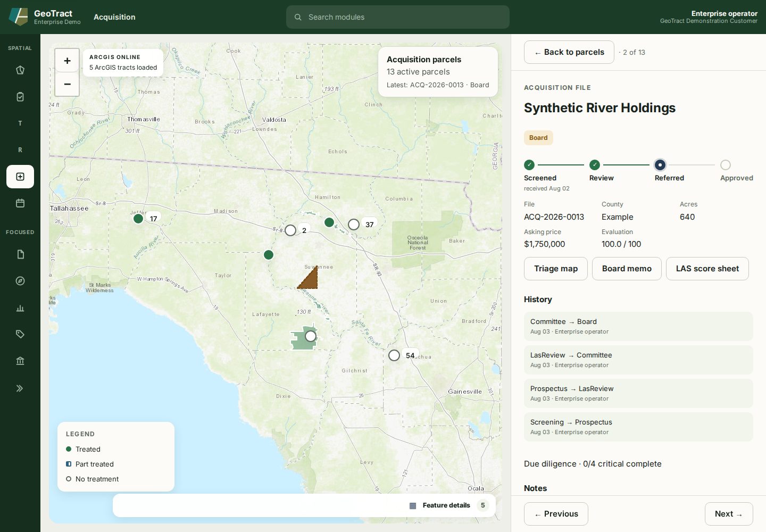Click the green marker west of Suwannee
766x532 pixels.
point(269,255)
